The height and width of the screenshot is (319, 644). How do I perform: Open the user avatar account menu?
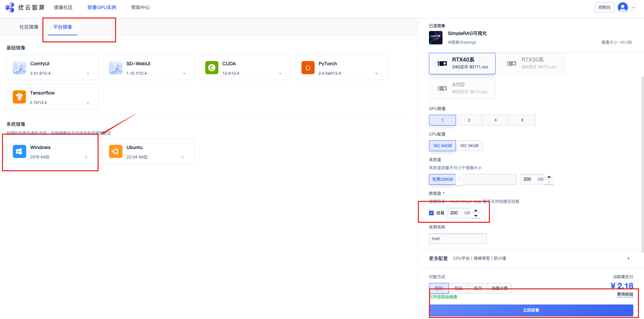pos(623,7)
